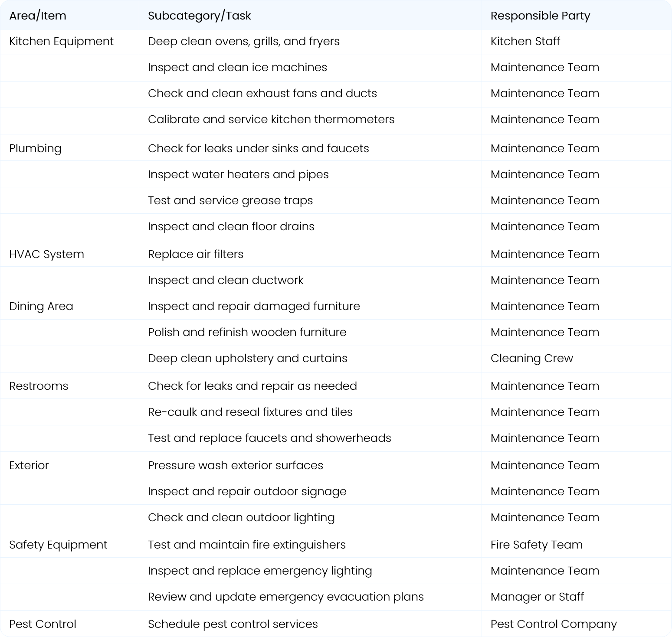Viewport: 672px width, 637px height.
Task: Click 'Check for leaks and repair as needed'
Action: tap(252, 386)
